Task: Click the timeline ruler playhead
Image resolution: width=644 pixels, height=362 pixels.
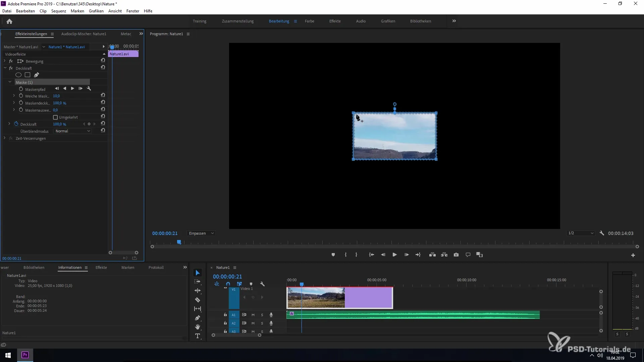Action: point(302,284)
